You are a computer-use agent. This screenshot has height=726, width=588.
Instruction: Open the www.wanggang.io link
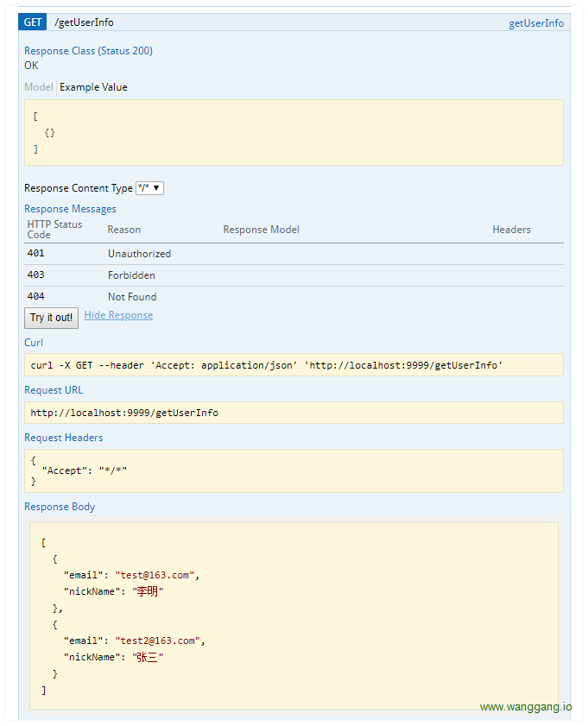coord(525,706)
